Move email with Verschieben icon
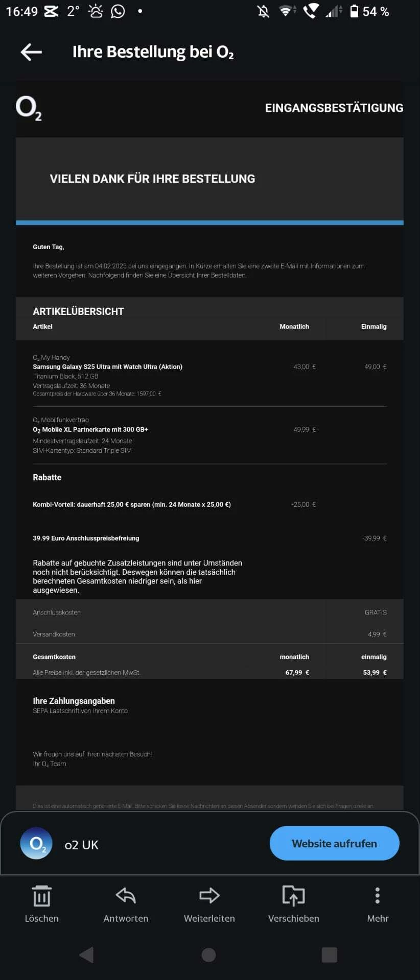420x980 pixels. (293, 896)
